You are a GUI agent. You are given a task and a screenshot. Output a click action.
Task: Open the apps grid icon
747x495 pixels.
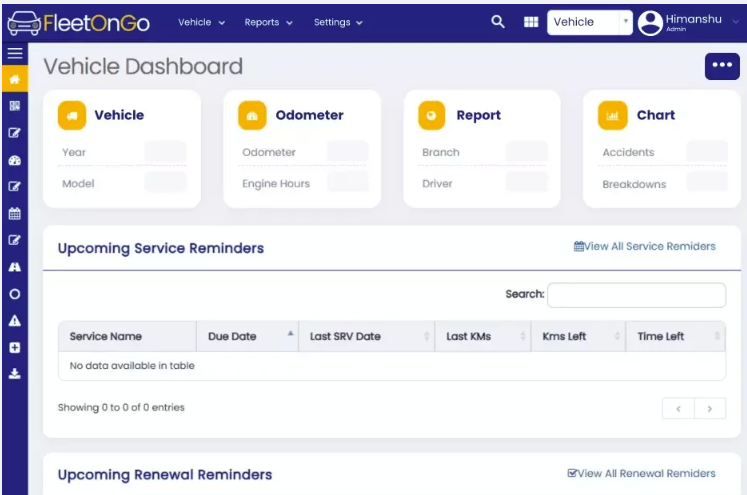(x=531, y=22)
